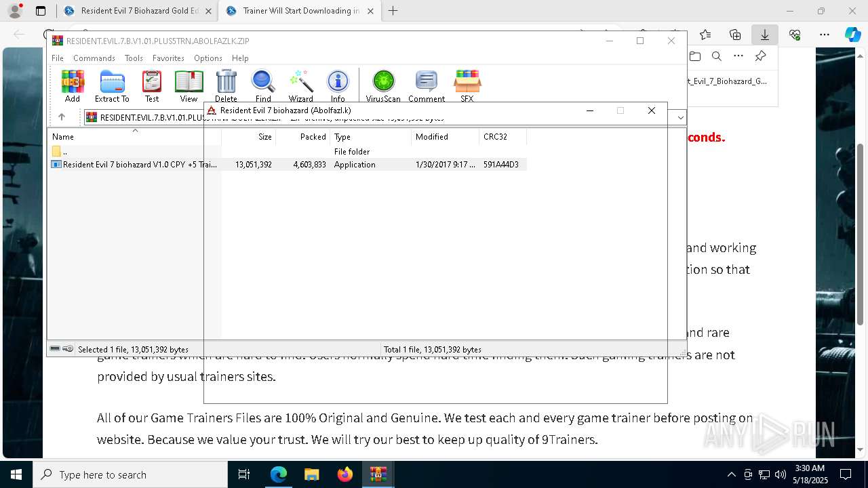Open Firefox from taskbar
Screen dimensions: 868x488
click(x=345, y=474)
